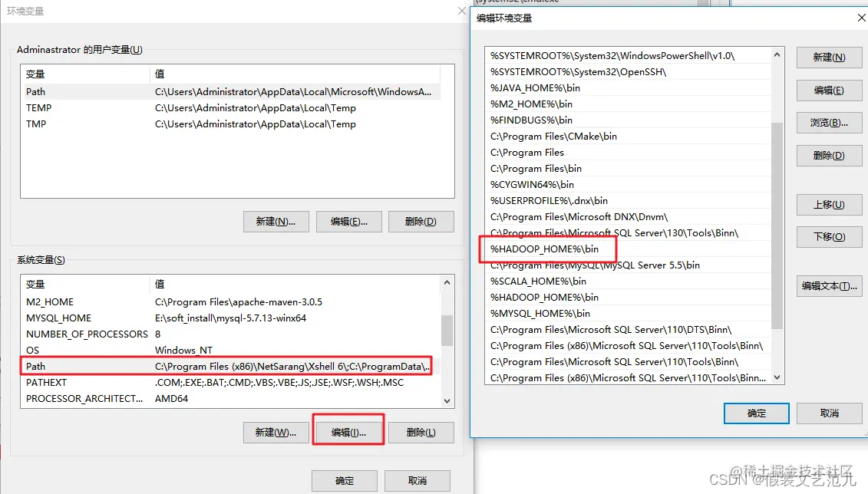Click 编辑(E) in the Edit environment variable dialog

click(829, 91)
